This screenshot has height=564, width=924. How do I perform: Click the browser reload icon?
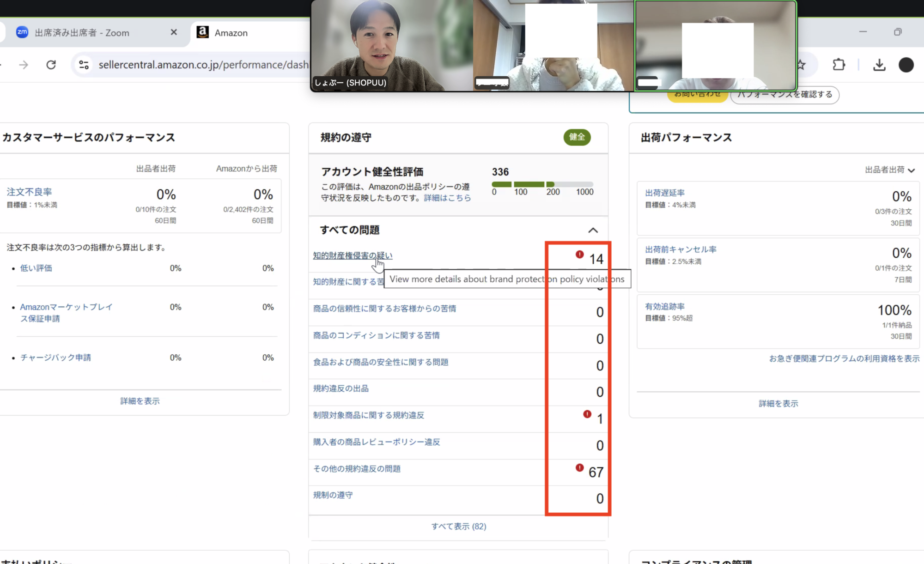51,65
